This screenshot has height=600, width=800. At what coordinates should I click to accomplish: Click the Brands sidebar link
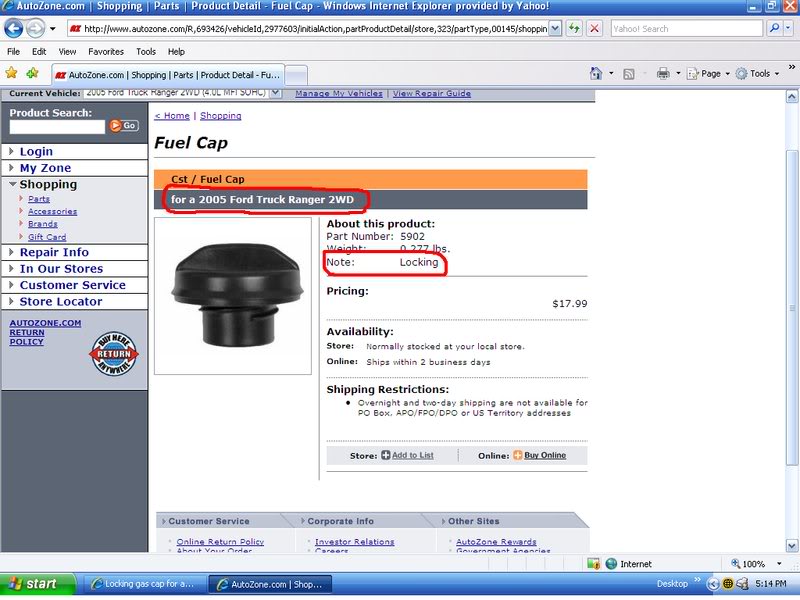pos(43,224)
